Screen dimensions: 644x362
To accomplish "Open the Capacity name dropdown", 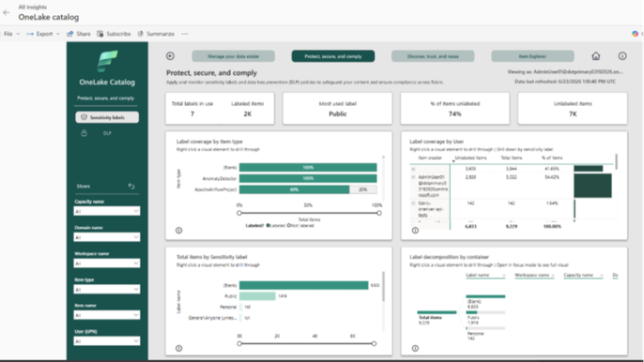I will [107, 211].
